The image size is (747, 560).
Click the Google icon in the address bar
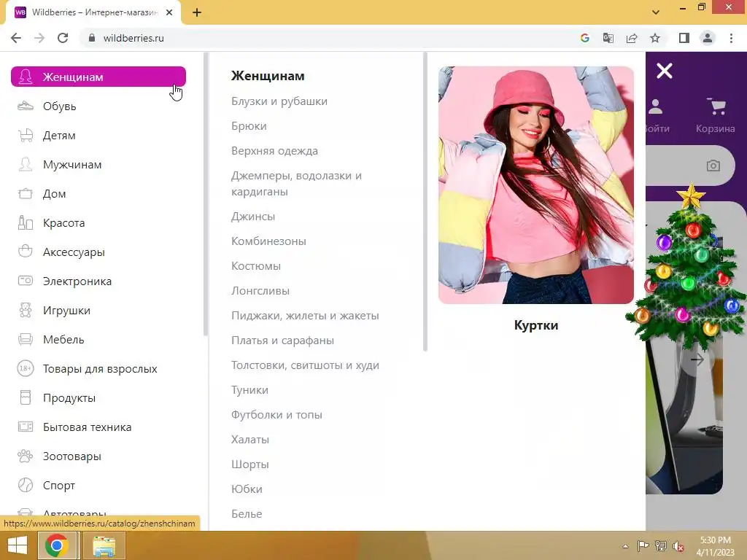[x=584, y=38]
